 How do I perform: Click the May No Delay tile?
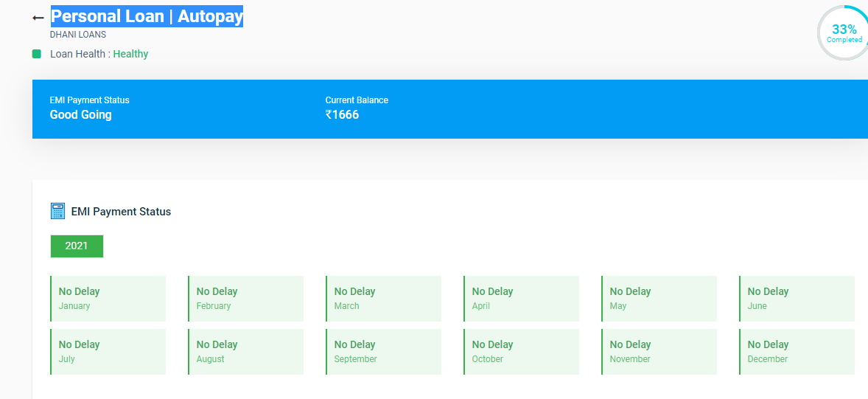pyautogui.click(x=659, y=299)
